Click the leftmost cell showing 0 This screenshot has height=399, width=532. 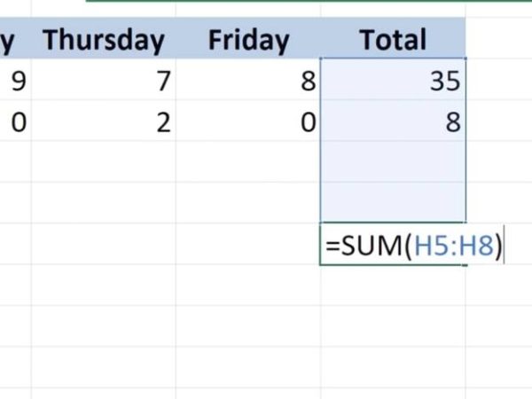pos(16,121)
